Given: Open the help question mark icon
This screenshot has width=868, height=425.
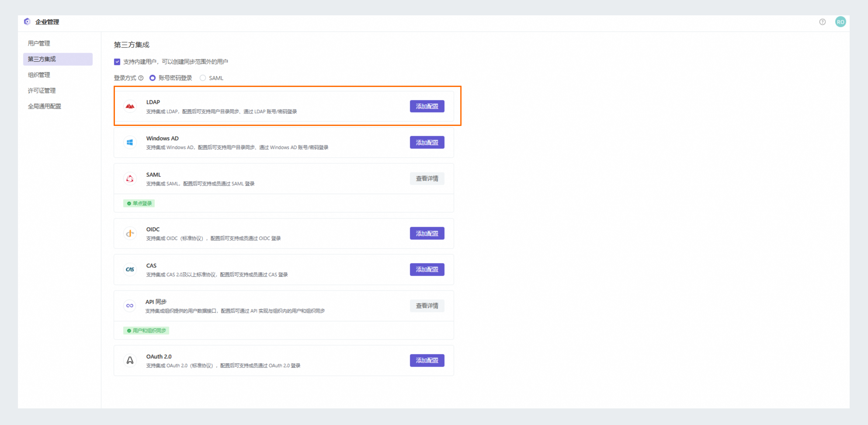Looking at the screenshot, I should pos(822,22).
